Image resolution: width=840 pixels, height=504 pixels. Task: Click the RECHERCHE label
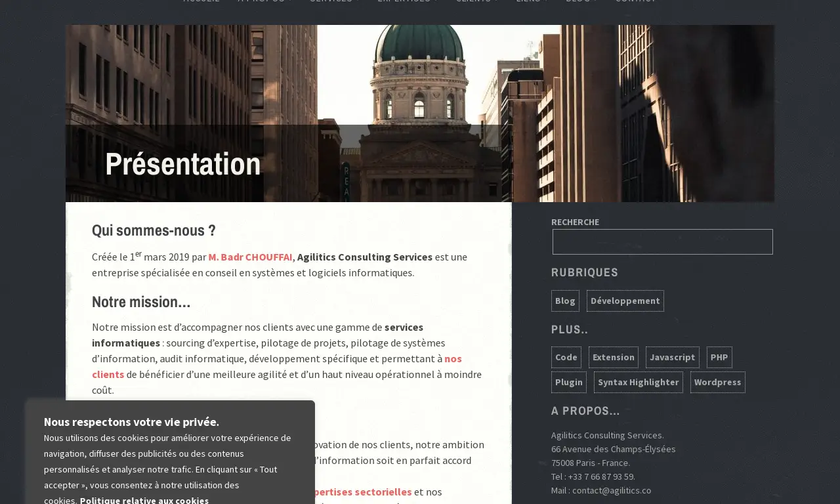575,222
